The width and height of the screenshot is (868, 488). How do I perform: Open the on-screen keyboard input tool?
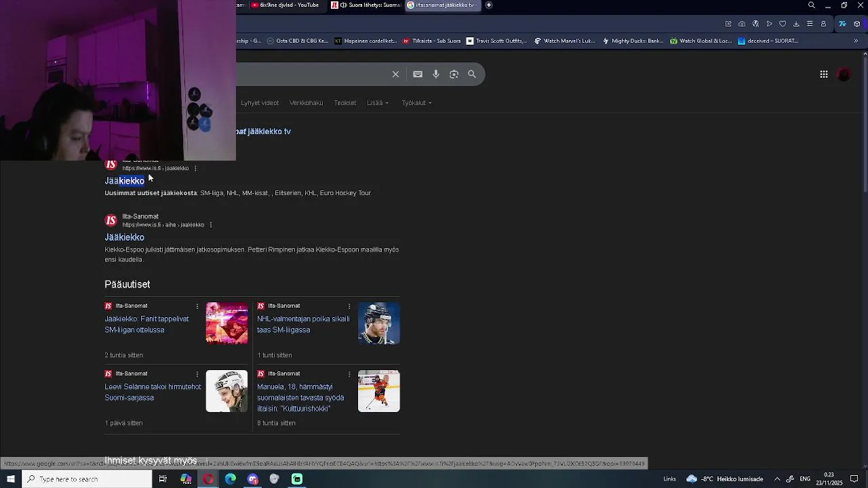click(418, 75)
